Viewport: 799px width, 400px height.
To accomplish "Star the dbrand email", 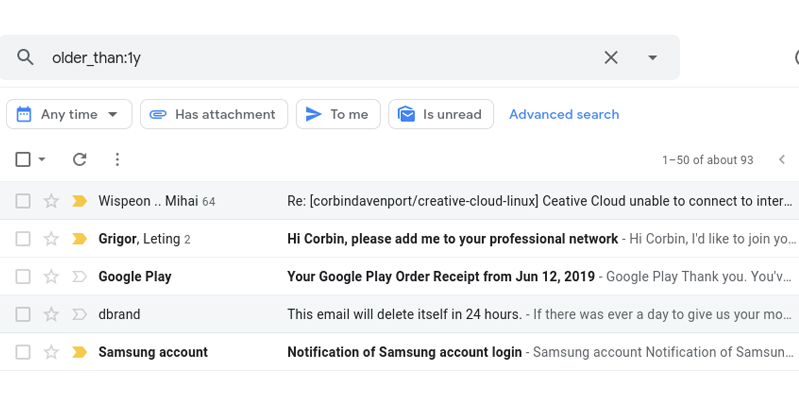I will [51, 314].
